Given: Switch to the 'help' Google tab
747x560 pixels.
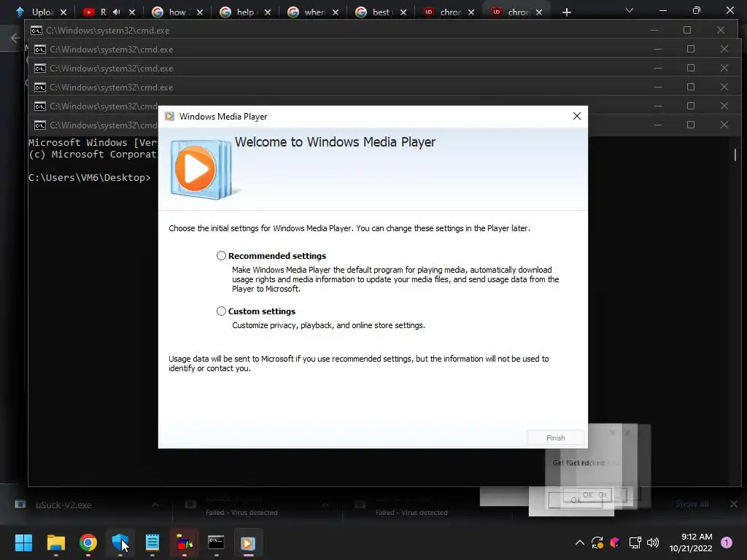Looking at the screenshot, I should tap(244, 12).
